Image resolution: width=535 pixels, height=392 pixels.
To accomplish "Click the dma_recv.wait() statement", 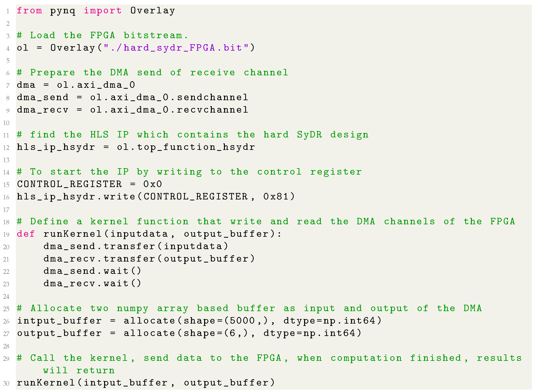I will coord(92,284).
